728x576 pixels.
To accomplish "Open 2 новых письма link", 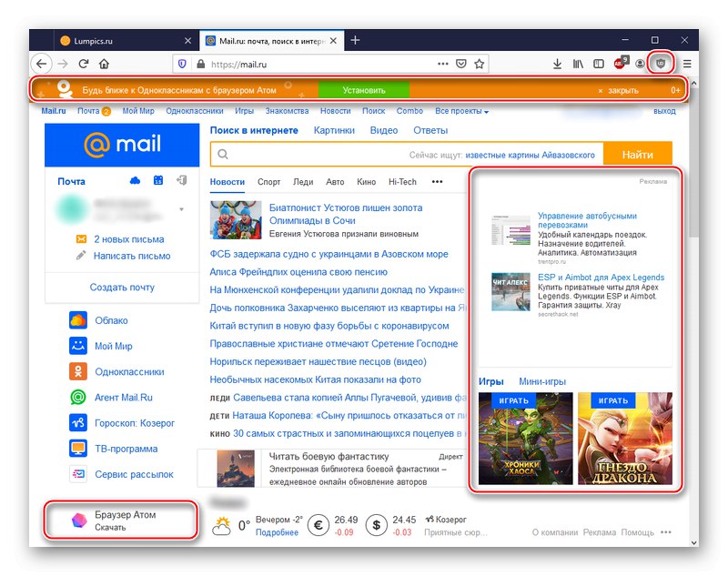I will click(x=129, y=239).
